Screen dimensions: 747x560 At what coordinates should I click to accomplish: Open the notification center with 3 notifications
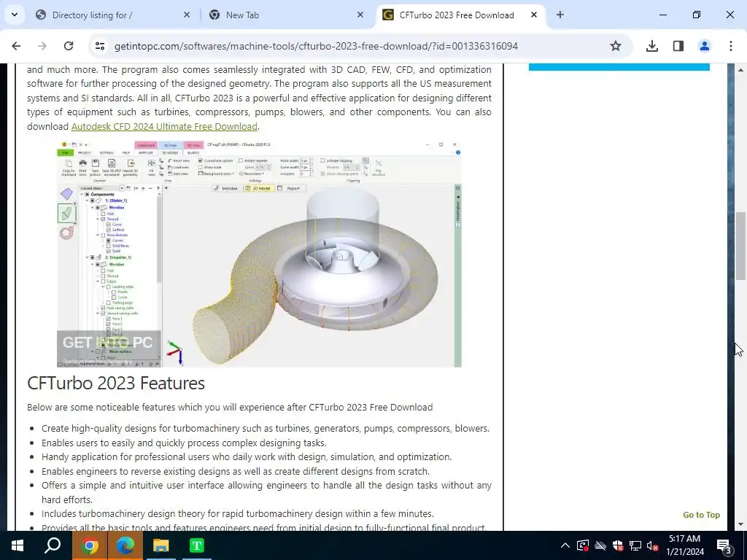point(724,545)
